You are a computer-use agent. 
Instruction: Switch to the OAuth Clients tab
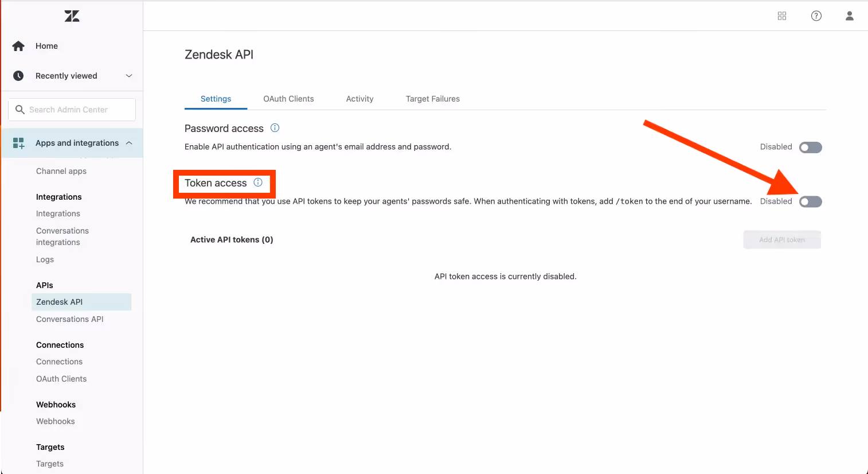pyautogui.click(x=289, y=99)
